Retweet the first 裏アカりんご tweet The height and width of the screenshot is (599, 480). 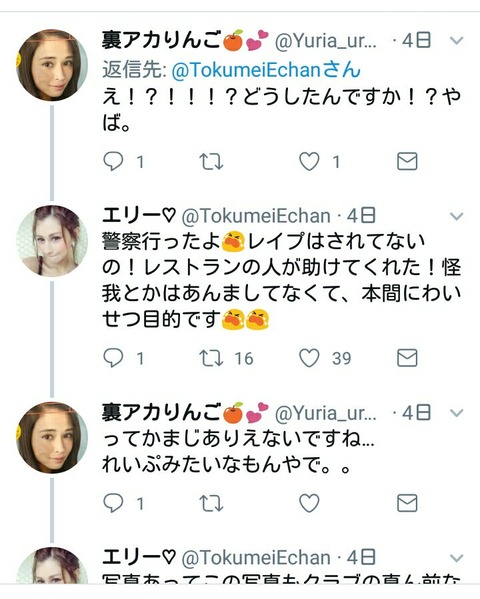pyautogui.click(x=211, y=162)
